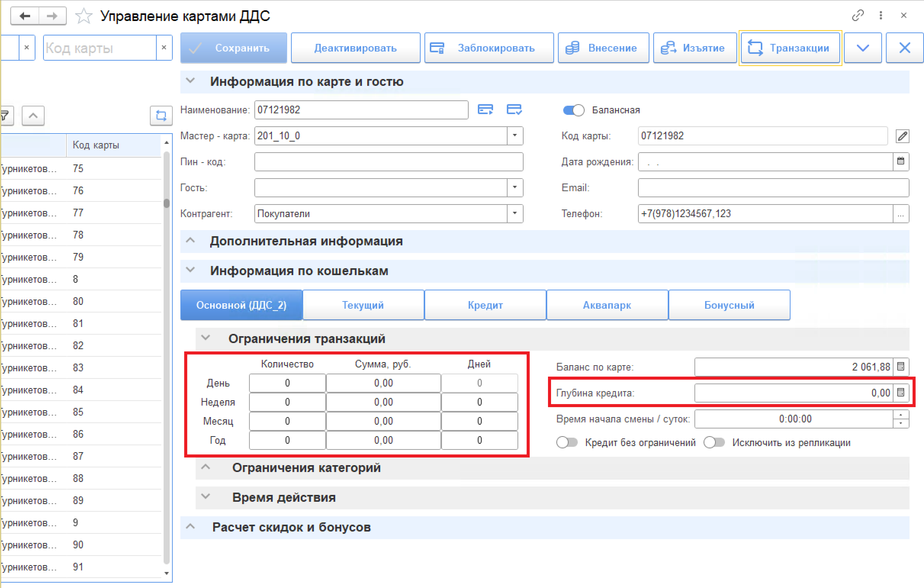Click the Время начала смены time stepper
The height and width of the screenshot is (588, 924).
point(901,419)
